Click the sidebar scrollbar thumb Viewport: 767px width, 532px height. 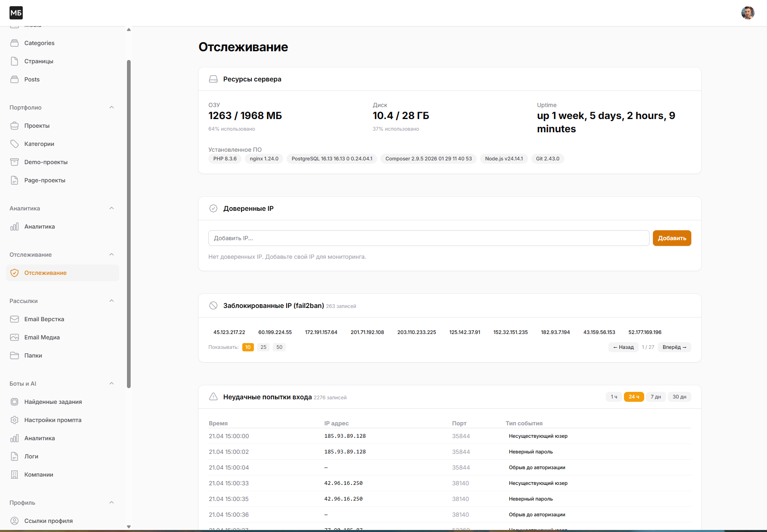pos(129,224)
